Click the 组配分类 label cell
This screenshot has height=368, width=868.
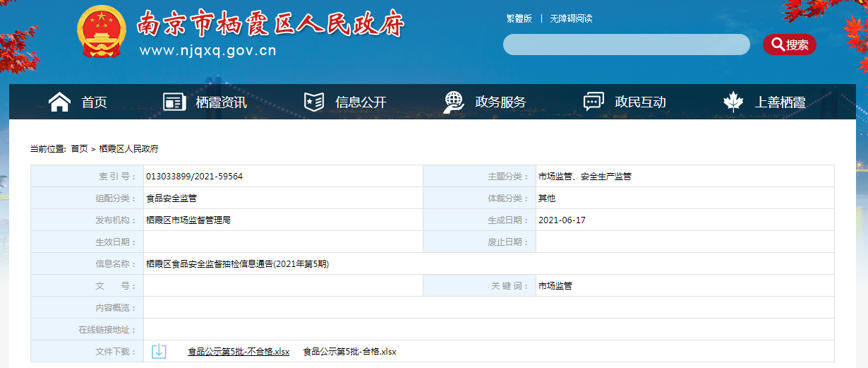point(87,198)
